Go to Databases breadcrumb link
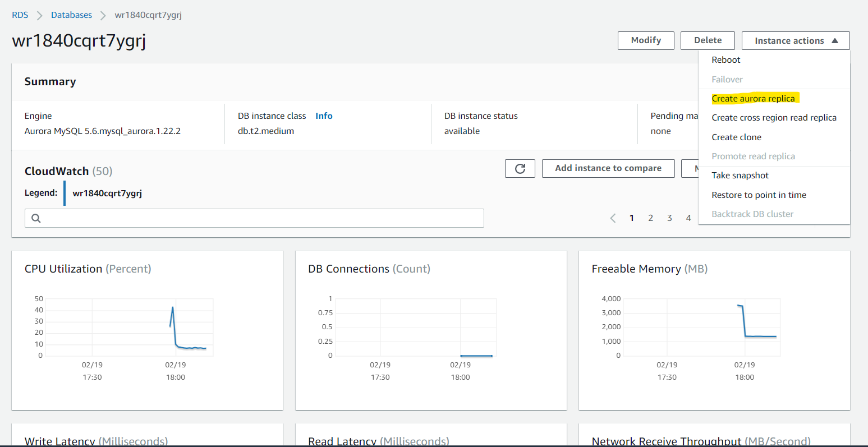868x447 pixels. [71, 15]
